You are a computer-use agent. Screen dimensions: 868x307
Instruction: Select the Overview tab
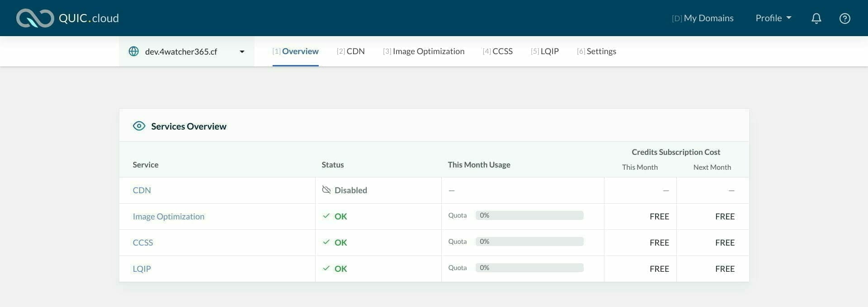[295, 51]
